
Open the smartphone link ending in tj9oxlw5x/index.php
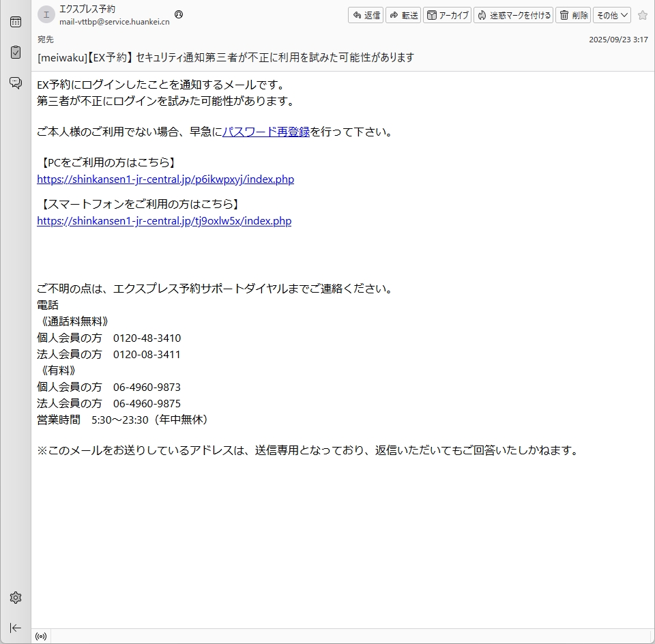pos(164,221)
